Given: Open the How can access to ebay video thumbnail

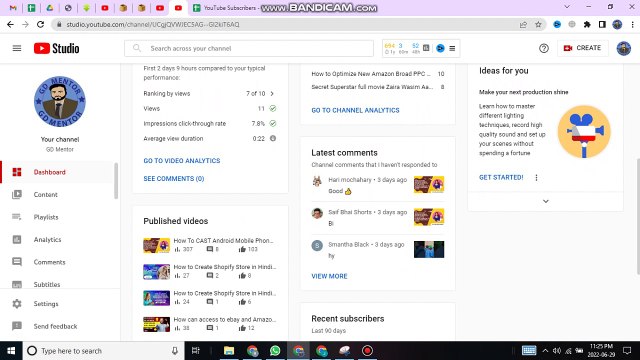Looking at the screenshot, I should (156, 324).
